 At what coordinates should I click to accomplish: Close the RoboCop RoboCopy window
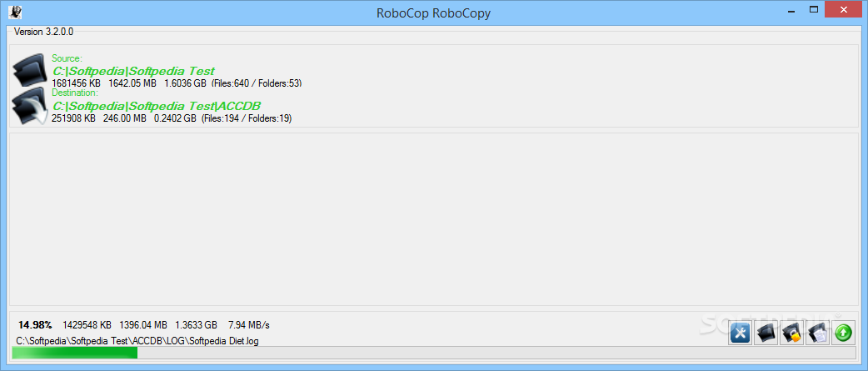coord(844,10)
